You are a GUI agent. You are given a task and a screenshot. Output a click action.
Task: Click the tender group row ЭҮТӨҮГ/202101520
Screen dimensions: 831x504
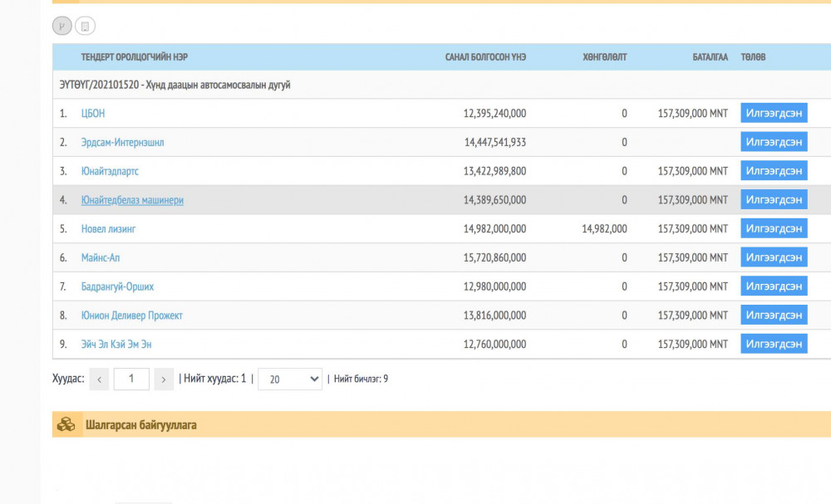[441, 85]
